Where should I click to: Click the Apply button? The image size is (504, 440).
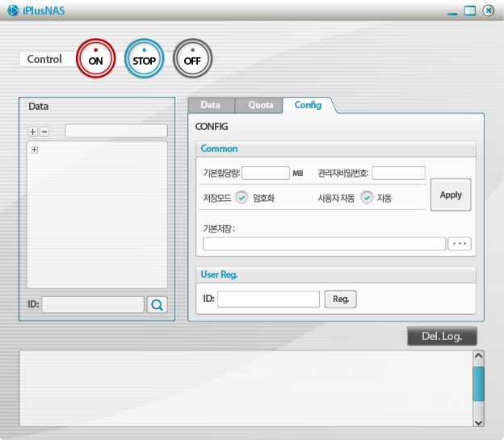click(x=451, y=195)
